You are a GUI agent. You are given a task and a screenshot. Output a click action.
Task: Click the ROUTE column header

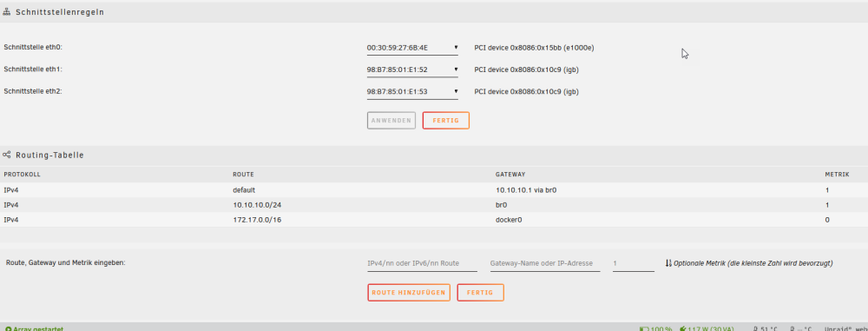pos(243,175)
